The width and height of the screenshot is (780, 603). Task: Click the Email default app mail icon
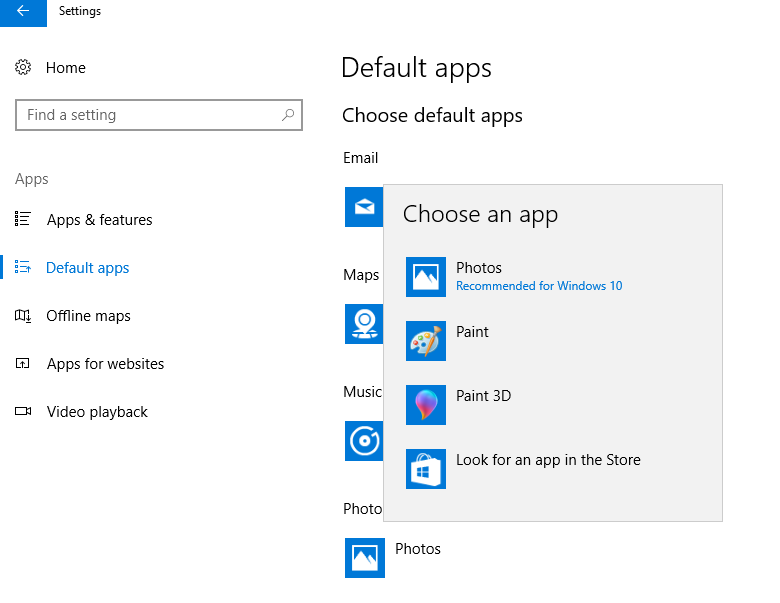(363, 207)
